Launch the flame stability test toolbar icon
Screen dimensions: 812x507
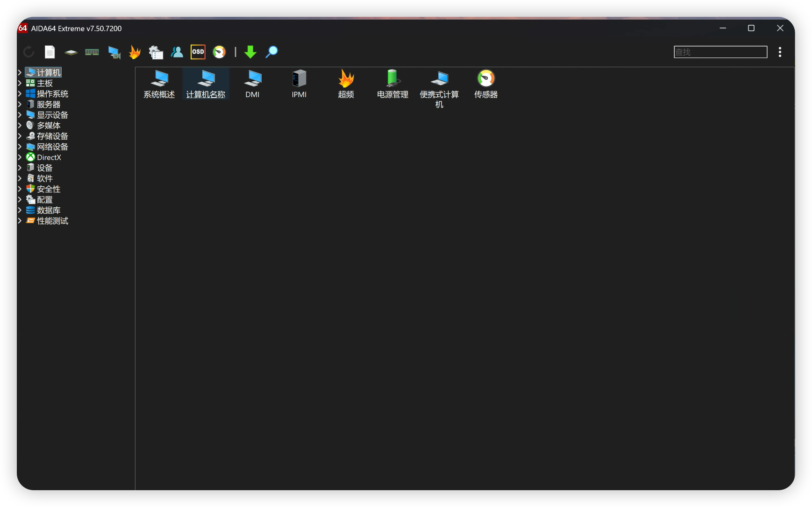pyautogui.click(x=135, y=52)
